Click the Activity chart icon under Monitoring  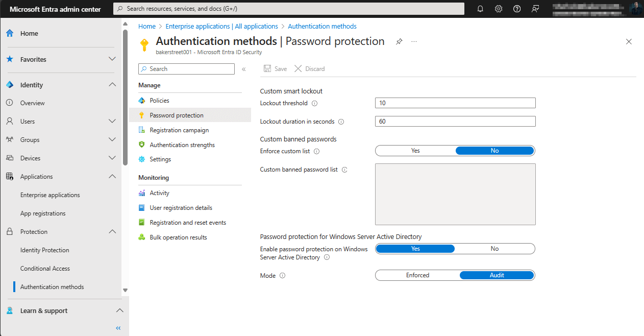tap(141, 193)
